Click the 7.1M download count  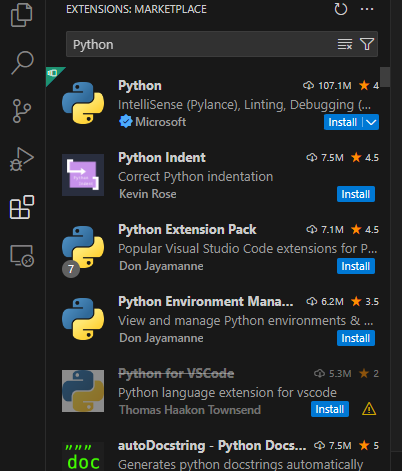pyautogui.click(x=325, y=229)
